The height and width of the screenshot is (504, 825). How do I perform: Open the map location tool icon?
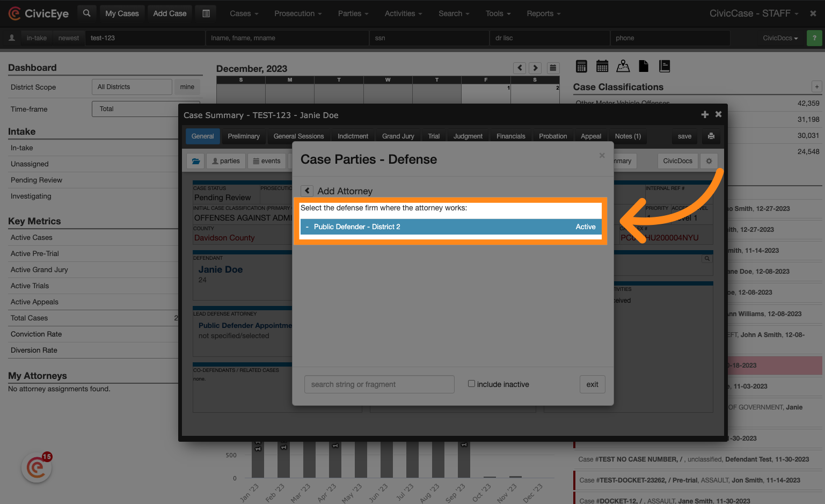(623, 66)
